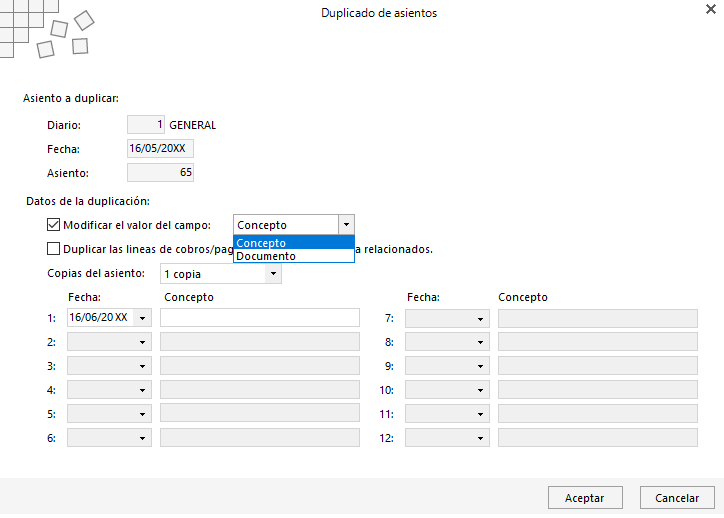Click the squares logo graphic in the header
The height and width of the screenshot is (518, 724).
pyautogui.click(x=46, y=29)
